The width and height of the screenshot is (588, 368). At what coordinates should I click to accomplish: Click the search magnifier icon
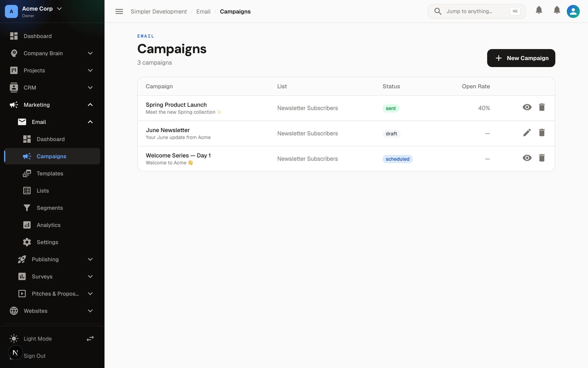(x=438, y=11)
